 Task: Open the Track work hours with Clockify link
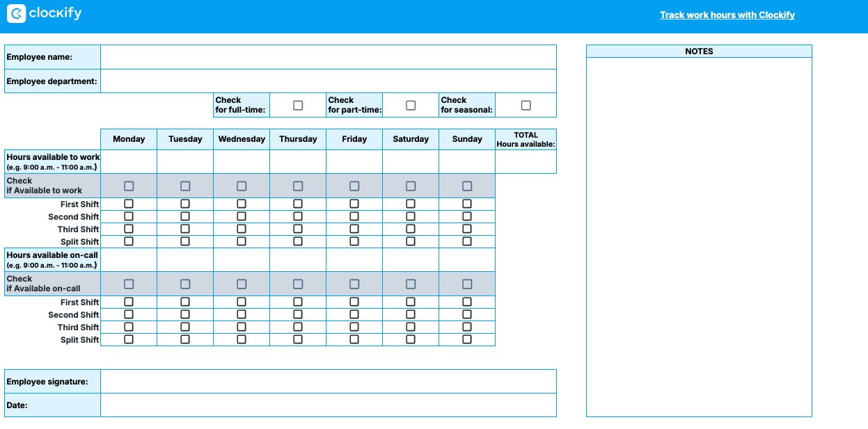coord(727,15)
